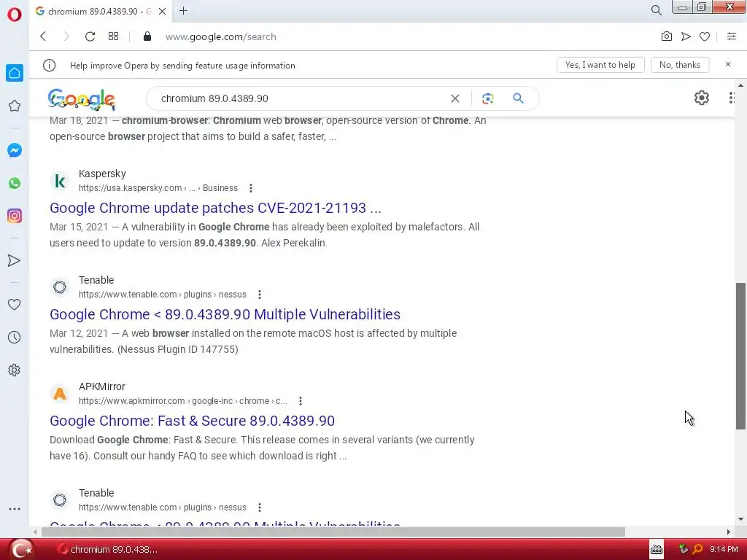Search by image with Google Lens
The image size is (747, 560).
pyautogui.click(x=487, y=98)
